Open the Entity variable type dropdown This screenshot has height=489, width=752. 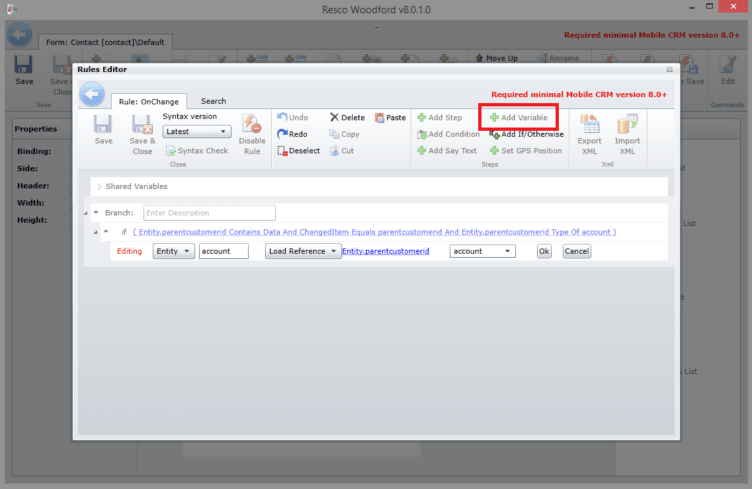173,251
